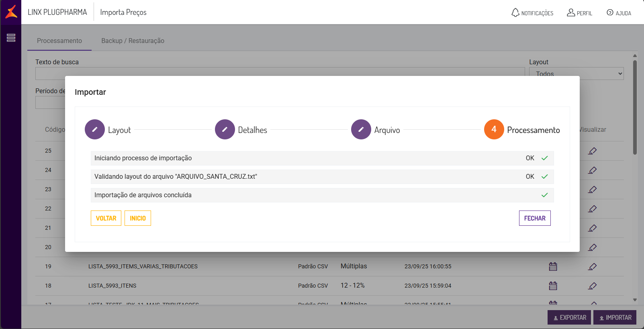Open the Perfil user menu
The width and height of the screenshot is (644, 329).
(579, 13)
